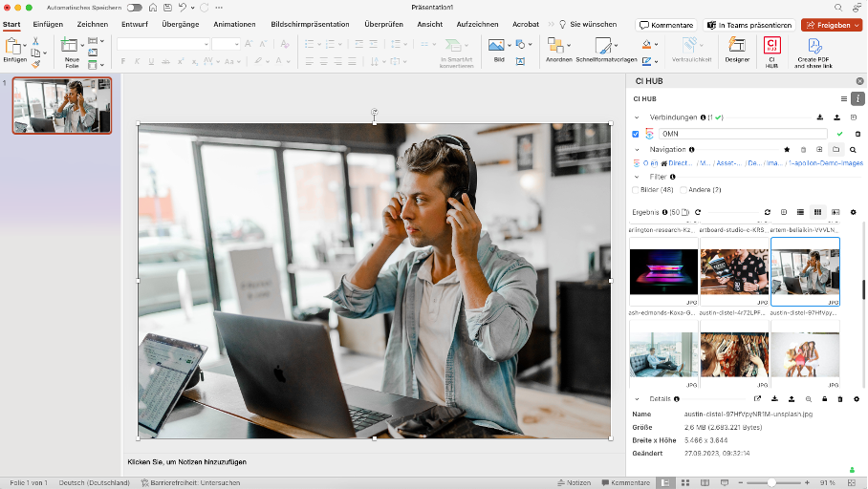Collapse the Details section
The height and width of the screenshot is (489, 868).
pos(637,399)
